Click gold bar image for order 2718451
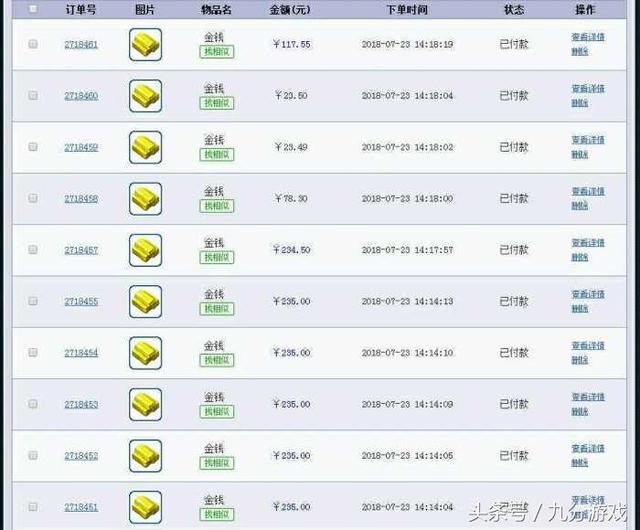 pyautogui.click(x=145, y=508)
